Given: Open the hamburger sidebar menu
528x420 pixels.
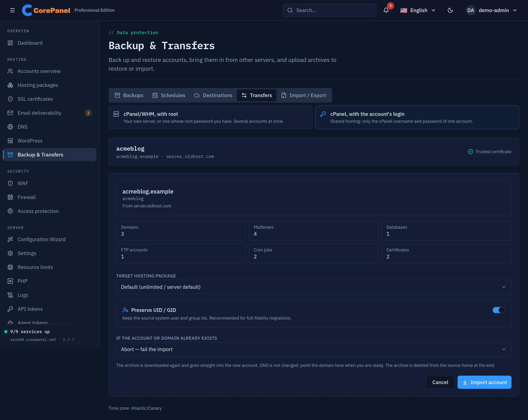Looking at the screenshot, I should 12,10.
